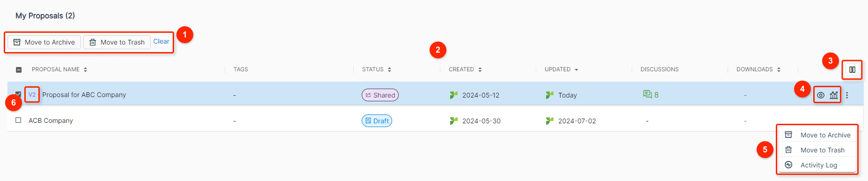Click discussions icon showing 8 comments
Viewport: 868px width, 181px height.
[x=651, y=95]
